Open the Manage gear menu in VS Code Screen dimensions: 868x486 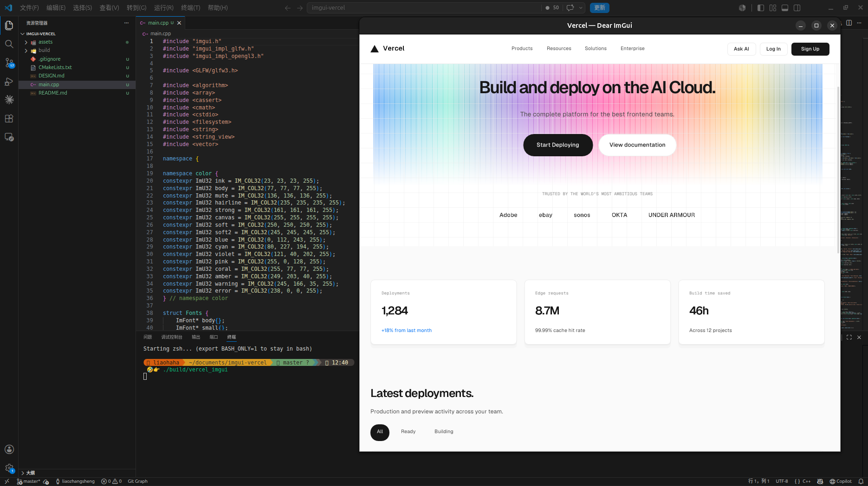click(x=9, y=468)
